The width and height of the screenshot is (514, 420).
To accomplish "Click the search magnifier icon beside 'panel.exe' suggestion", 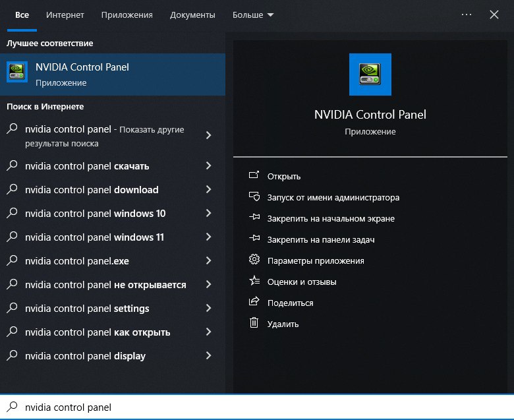I will (12, 260).
